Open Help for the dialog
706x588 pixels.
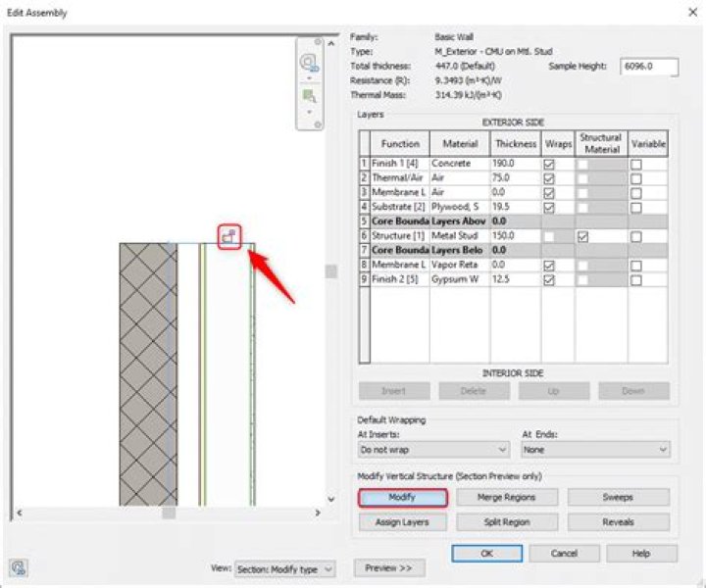click(x=641, y=554)
